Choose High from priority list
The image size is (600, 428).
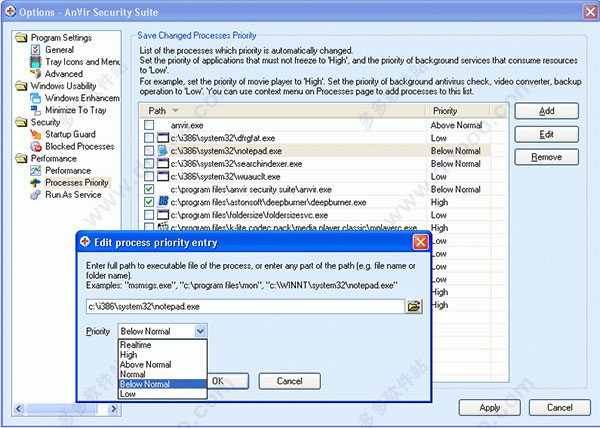tap(163, 355)
